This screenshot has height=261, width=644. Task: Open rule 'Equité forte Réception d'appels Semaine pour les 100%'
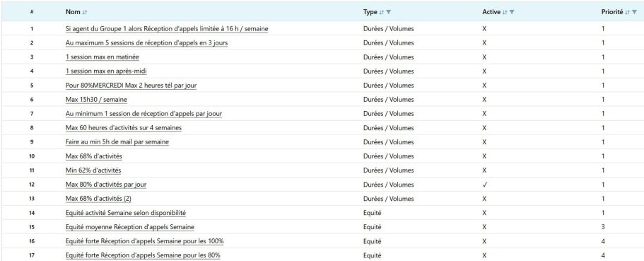tap(145, 241)
